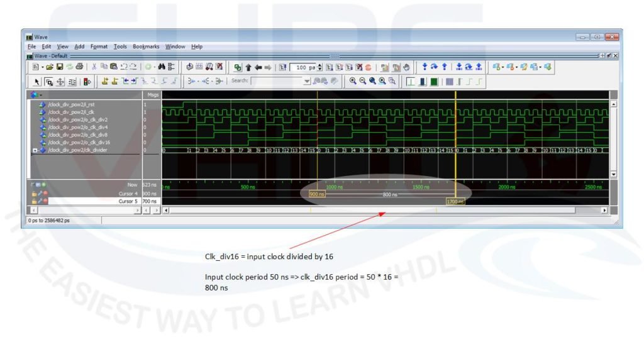Click the Cursor 5 name label
Screen dimensions: 644x337
128,201
